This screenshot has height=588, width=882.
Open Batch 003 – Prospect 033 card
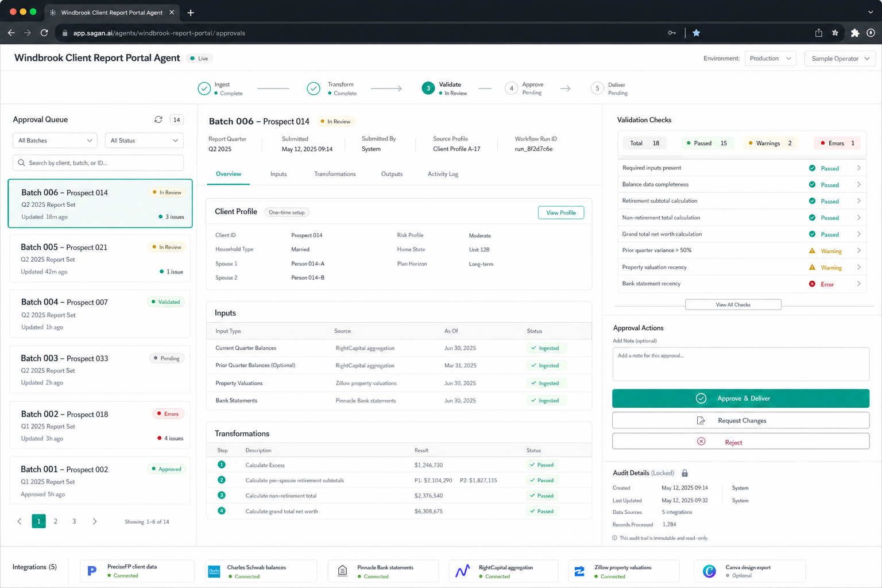point(100,369)
